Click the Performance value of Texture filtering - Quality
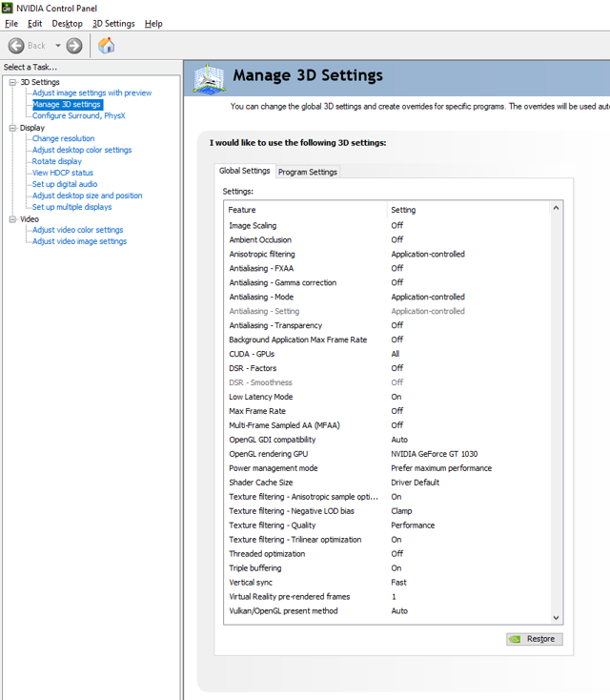This screenshot has width=610, height=700. (413, 525)
